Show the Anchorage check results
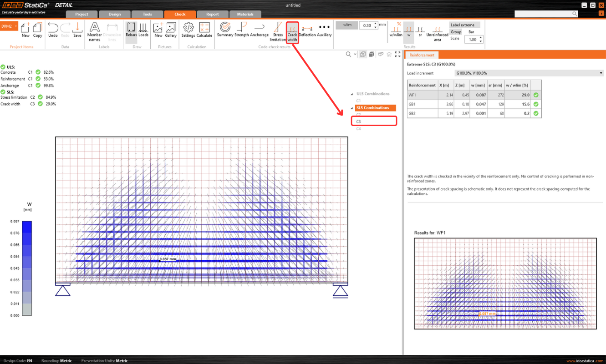 [x=259, y=31]
